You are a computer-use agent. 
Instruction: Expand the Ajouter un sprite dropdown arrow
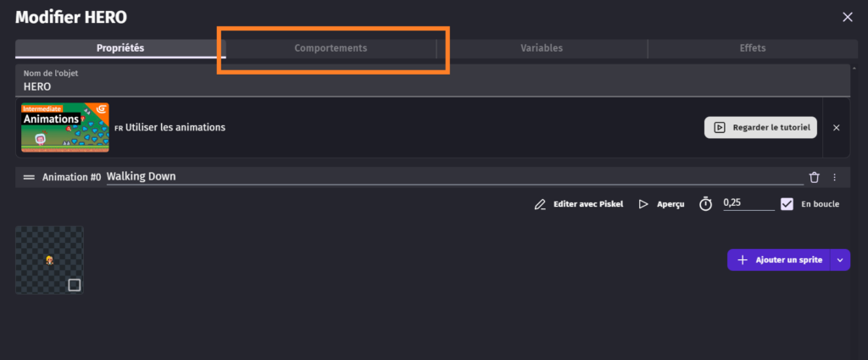pyautogui.click(x=840, y=260)
